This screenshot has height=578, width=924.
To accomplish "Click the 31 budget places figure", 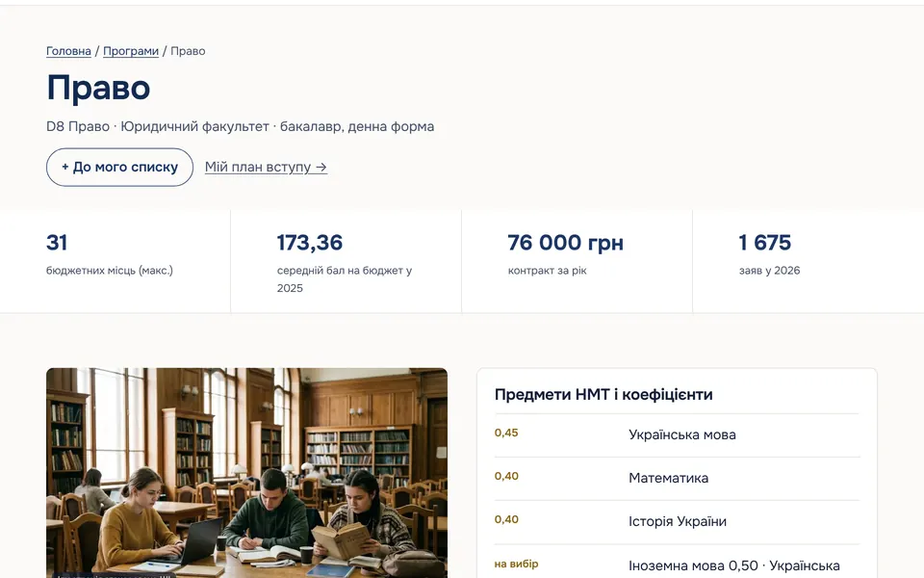I will pos(57,243).
